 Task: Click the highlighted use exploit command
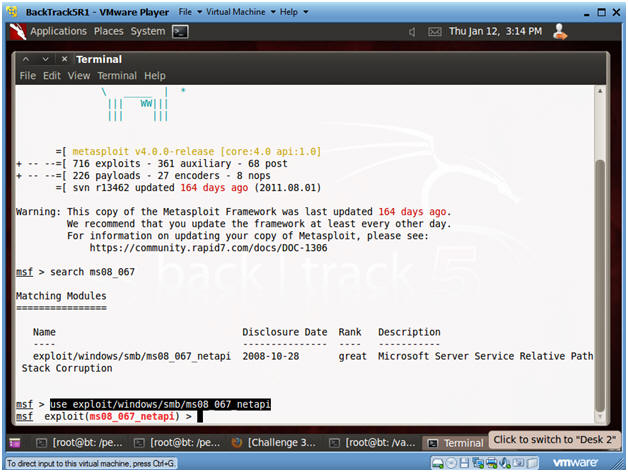coord(160,404)
